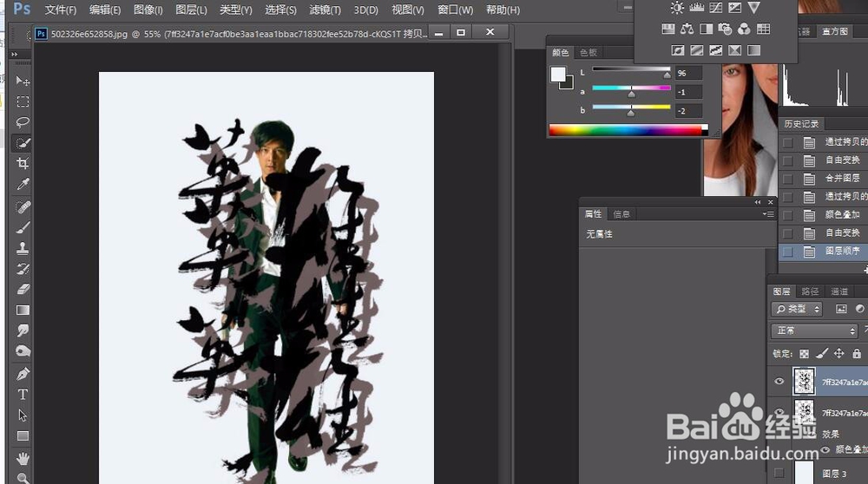Select the Healing Brush tool
The image size is (868, 484).
click(23, 207)
